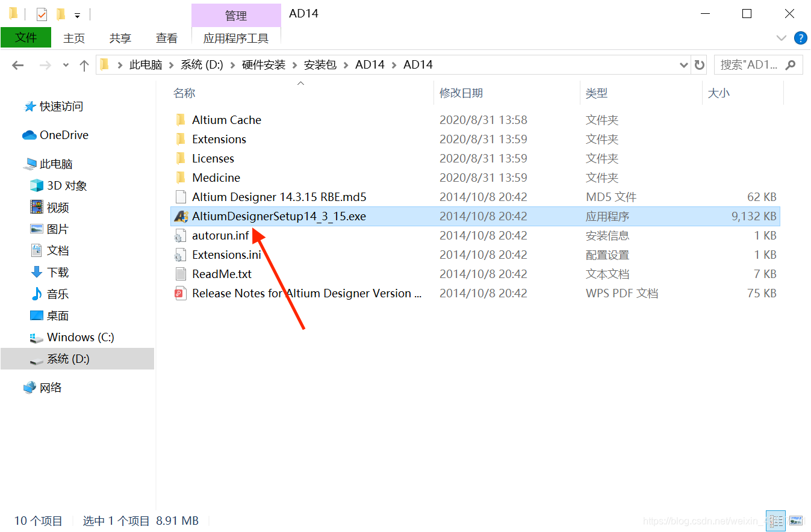
Task: Click the Release Notes PDF file icon
Action: [x=180, y=293]
